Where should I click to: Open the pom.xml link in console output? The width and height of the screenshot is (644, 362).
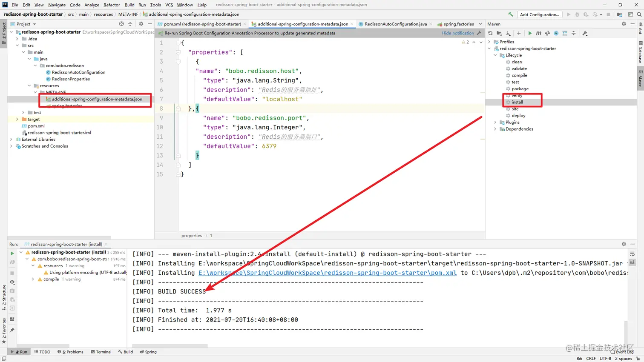point(328,273)
